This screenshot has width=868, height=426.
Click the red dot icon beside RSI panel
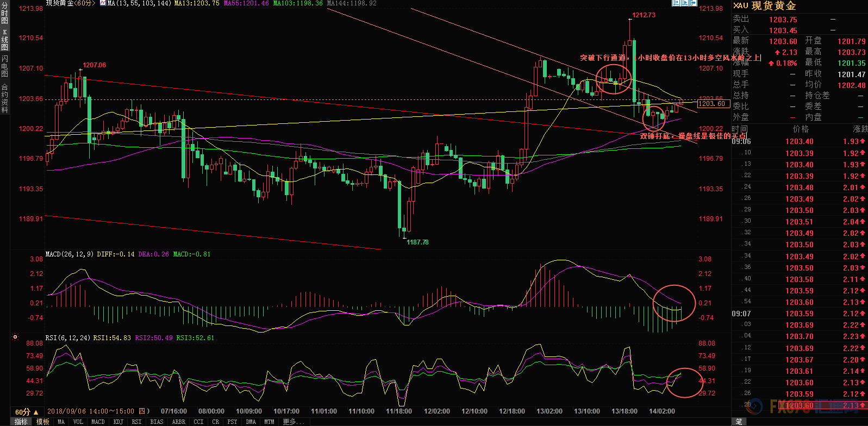[x=15, y=337]
